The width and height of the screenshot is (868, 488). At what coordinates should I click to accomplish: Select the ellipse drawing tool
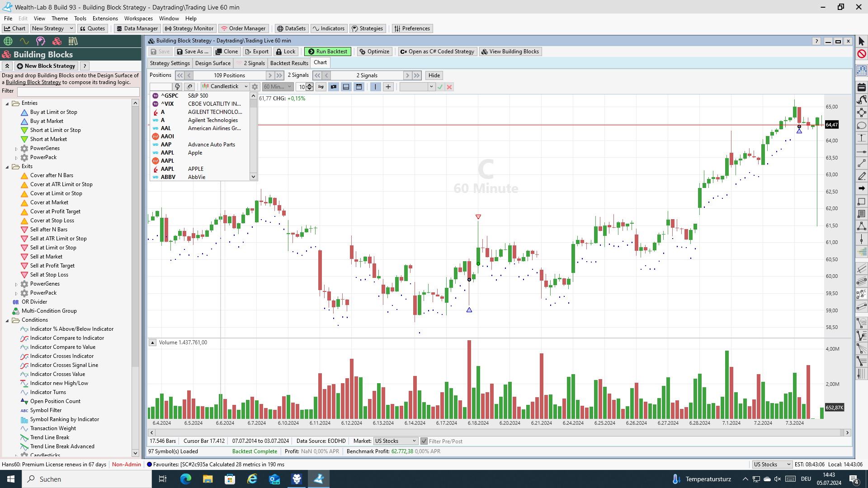click(861, 126)
